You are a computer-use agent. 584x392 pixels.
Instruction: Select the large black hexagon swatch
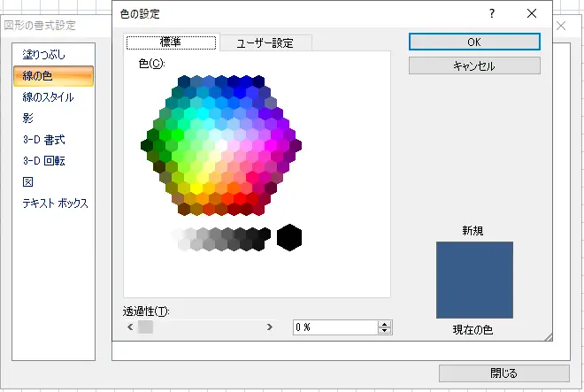[289, 237]
